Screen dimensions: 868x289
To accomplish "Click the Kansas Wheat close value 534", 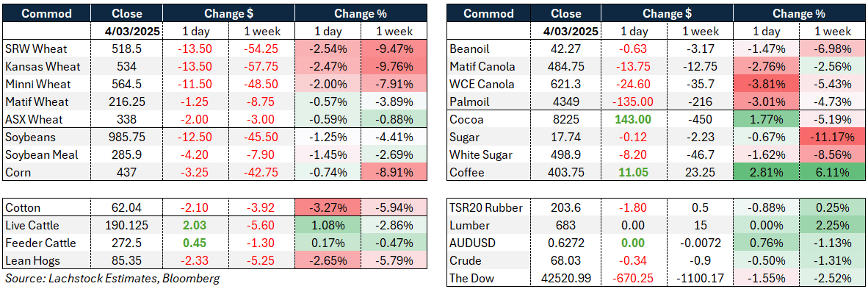I will [x=127, y=67].
